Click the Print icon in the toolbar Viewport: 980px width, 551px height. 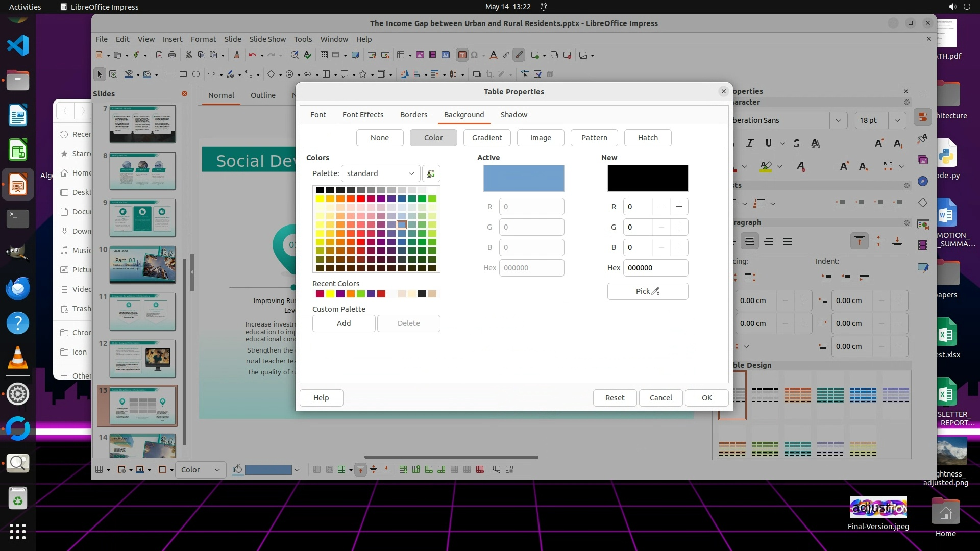[x=172, y=55]
